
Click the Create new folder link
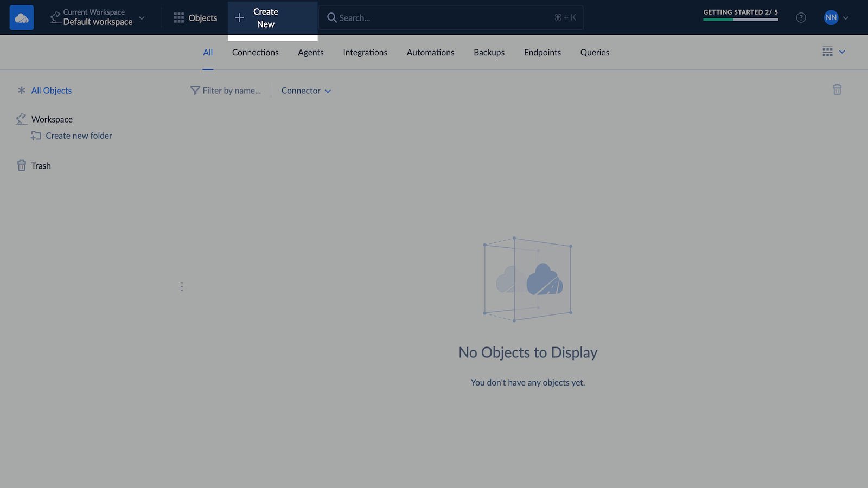[x=79, y=136]
